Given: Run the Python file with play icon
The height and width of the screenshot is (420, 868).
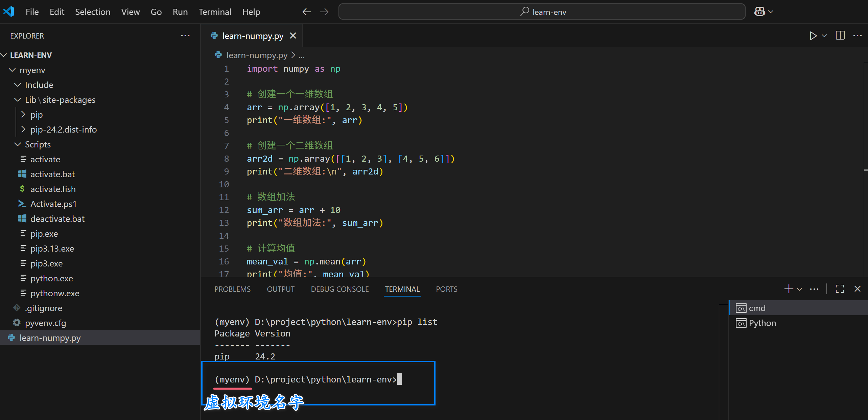Looking at the screenshot, I should coord(813,36).
